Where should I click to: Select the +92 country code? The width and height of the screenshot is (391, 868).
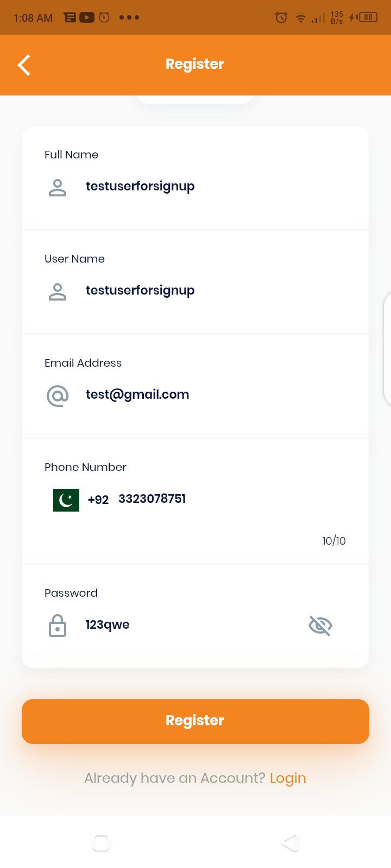pos(98,500)
